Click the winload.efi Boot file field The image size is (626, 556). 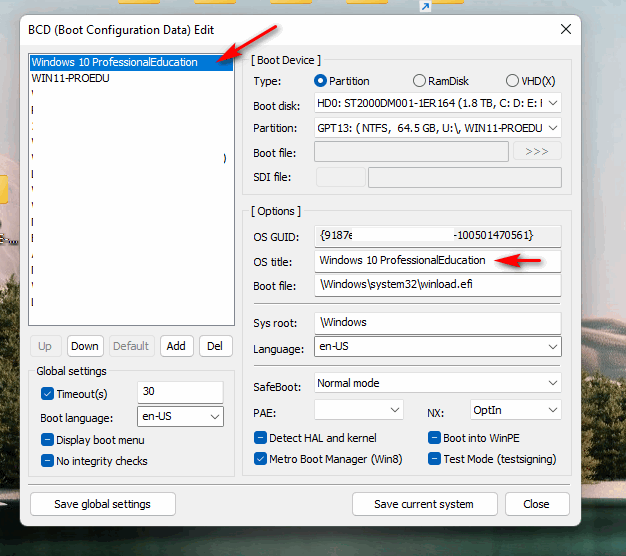click(438, 285)
